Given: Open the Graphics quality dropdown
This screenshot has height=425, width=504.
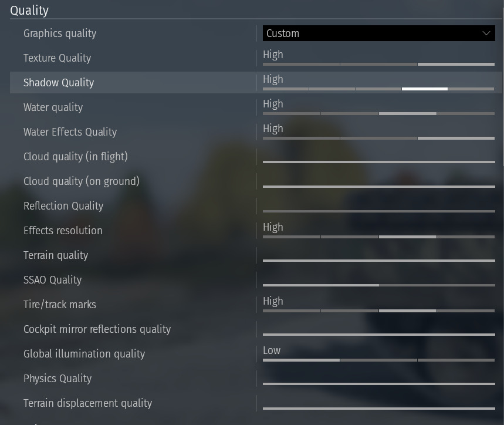Looking at the screenshot, I should [378, 33].
